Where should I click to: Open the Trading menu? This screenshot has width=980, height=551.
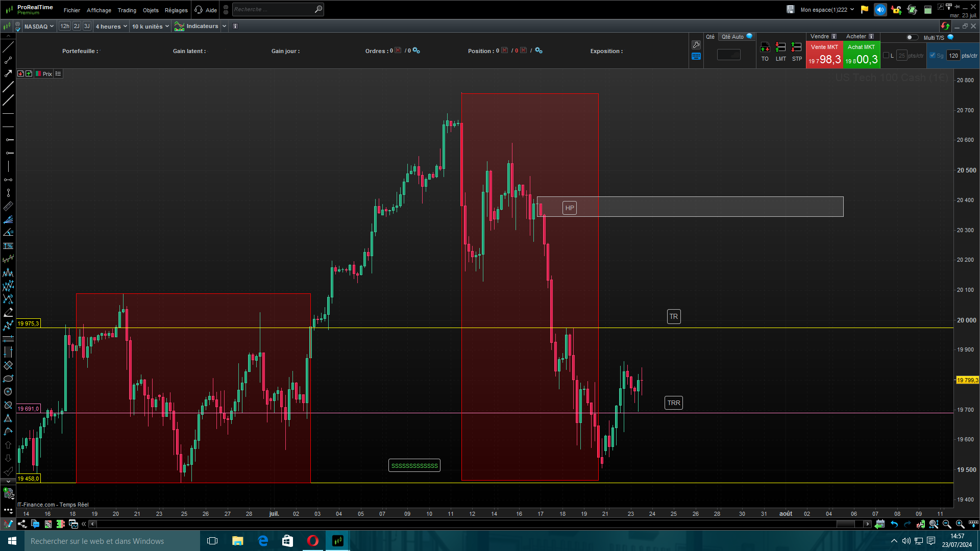pos(127,10)
